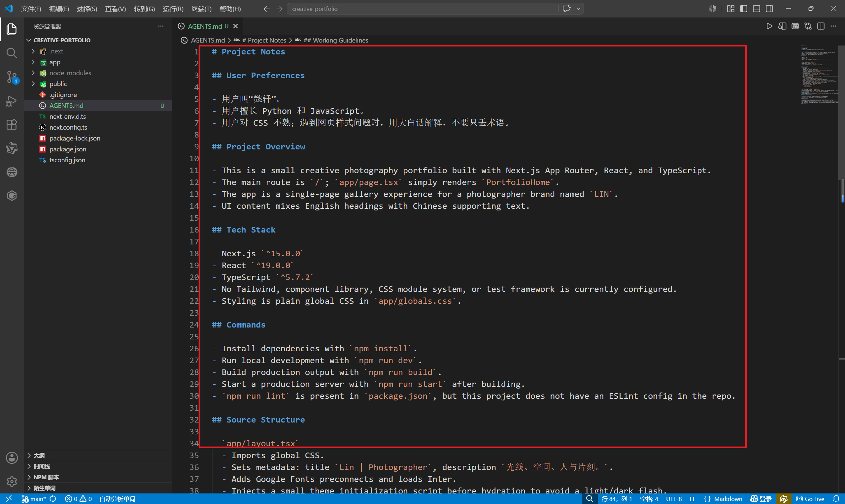This screenshot has height=504, width=845.
Task: Open the 查看(V) menu
Action: [115, 9]
